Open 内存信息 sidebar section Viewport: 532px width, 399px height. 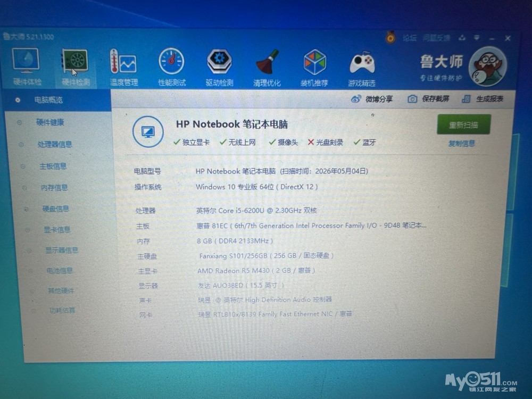tap(54, 188)
